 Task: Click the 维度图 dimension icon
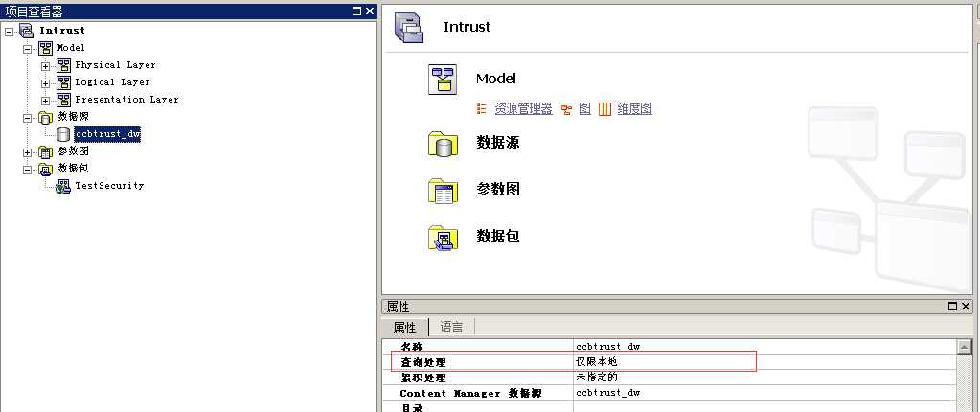604,109
